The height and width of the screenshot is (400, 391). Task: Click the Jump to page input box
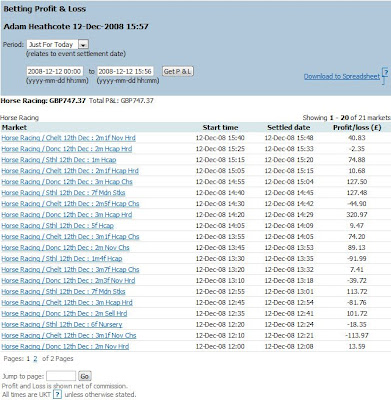coord(61,376)
